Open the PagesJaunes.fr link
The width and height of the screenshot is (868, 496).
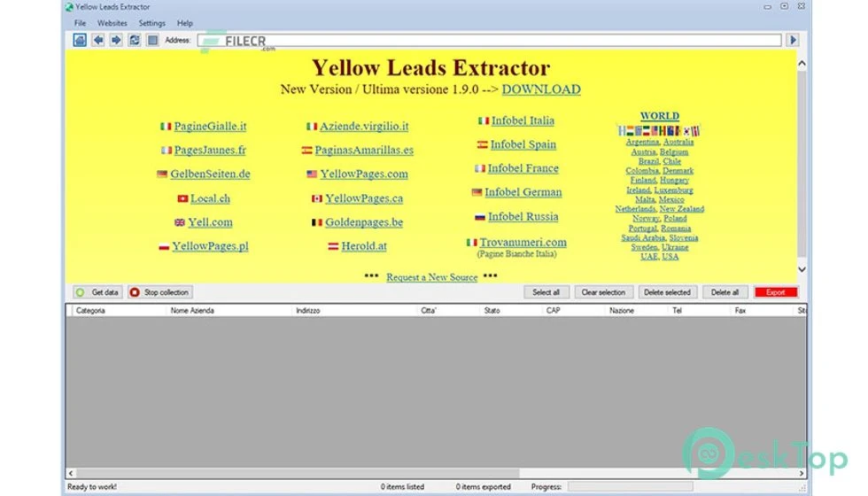(x=211, y=150)
